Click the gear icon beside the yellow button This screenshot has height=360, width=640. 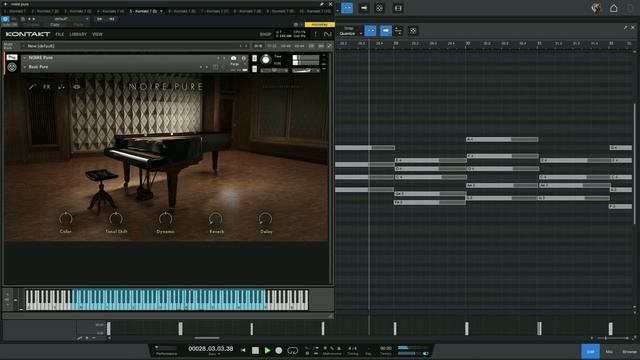click(x=296, y=24)
